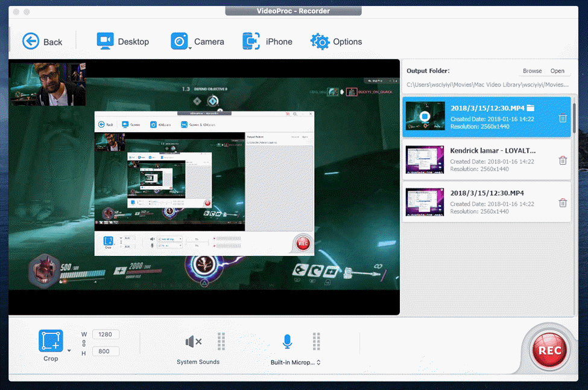Switch to Desktop recording mode
The image size is (588, 390).
(123, 41)
